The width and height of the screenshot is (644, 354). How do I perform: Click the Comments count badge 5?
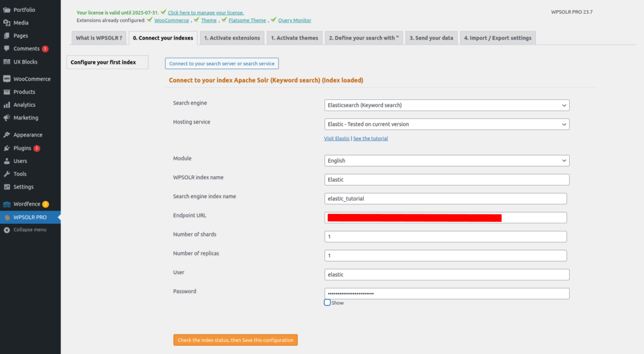45,49
